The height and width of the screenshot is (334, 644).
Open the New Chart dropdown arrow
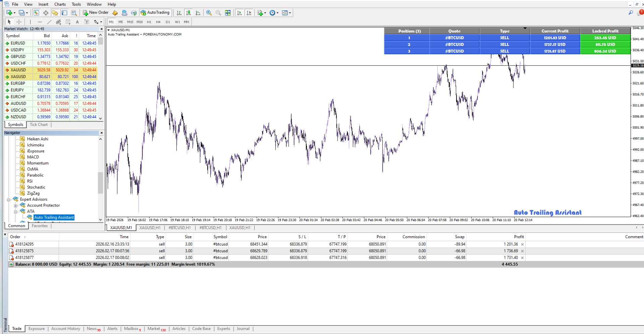click(14, 13)
